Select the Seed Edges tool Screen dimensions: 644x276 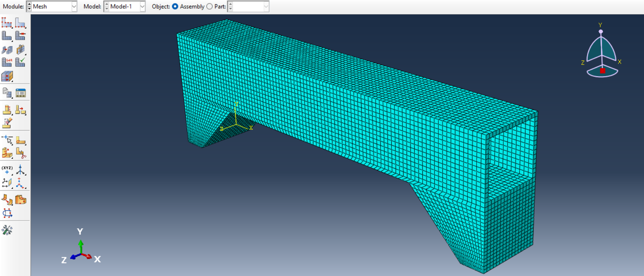pos(20,23)
